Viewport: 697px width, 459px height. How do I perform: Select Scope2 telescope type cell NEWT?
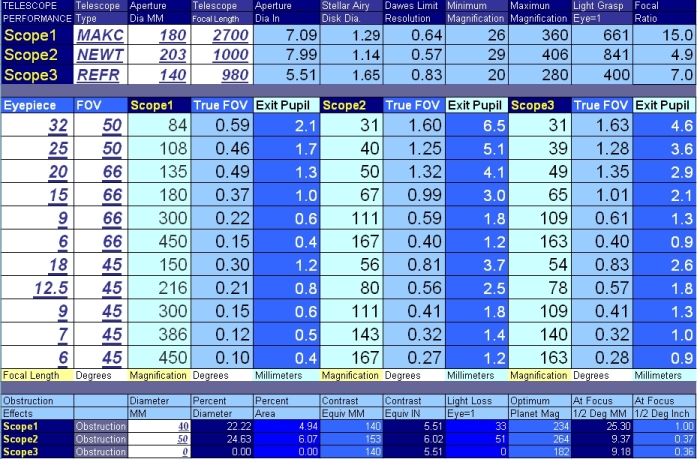(x=100, y=55)
